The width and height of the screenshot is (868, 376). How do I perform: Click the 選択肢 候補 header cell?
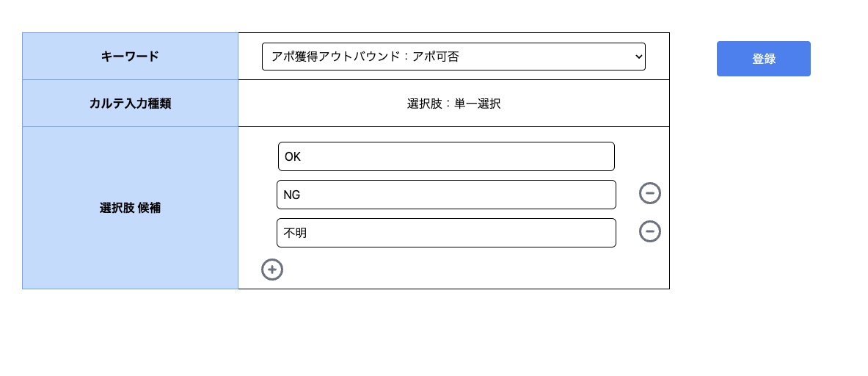130,208
